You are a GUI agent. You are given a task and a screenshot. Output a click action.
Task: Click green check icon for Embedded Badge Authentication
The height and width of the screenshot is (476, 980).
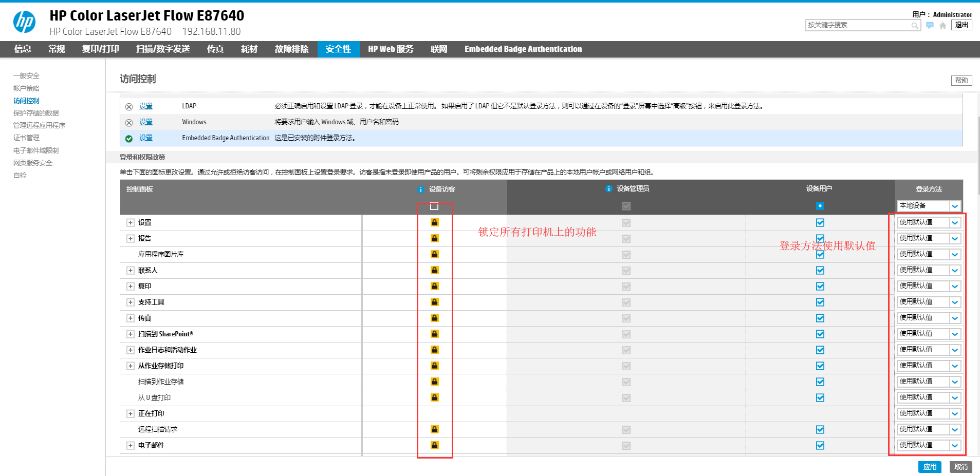coord(129,139)
